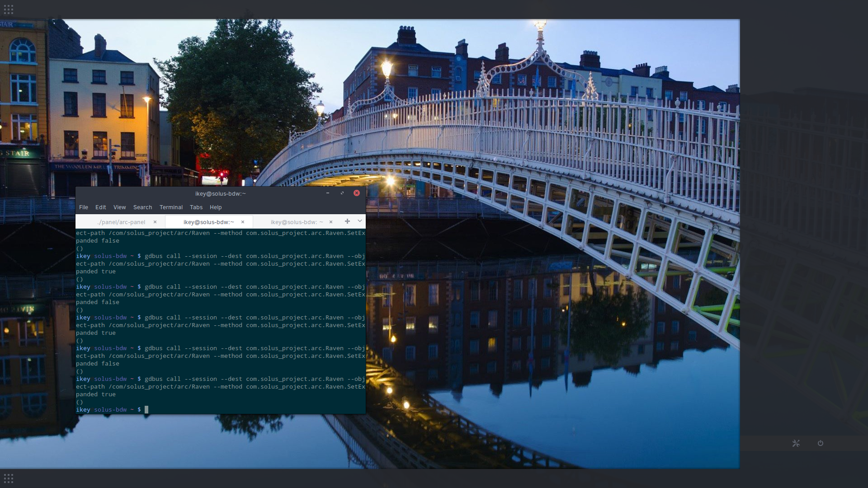The width and height of the screenshot is (868, 488).
Task: Click the last 'panded true' output line
Action: 96,394
